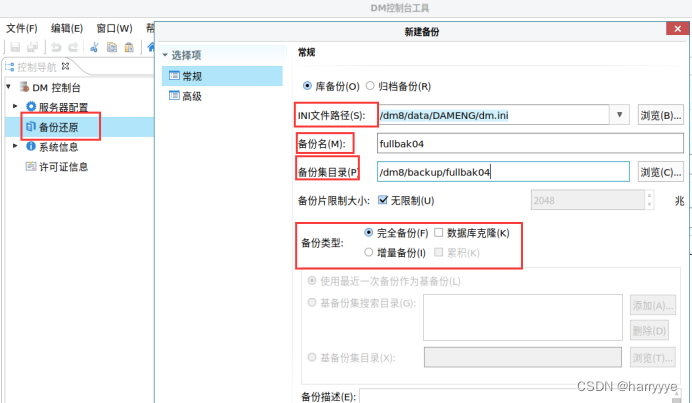692x403 pixels.
Task: Click the Copy toolbar icon
Action: (112, 47)
